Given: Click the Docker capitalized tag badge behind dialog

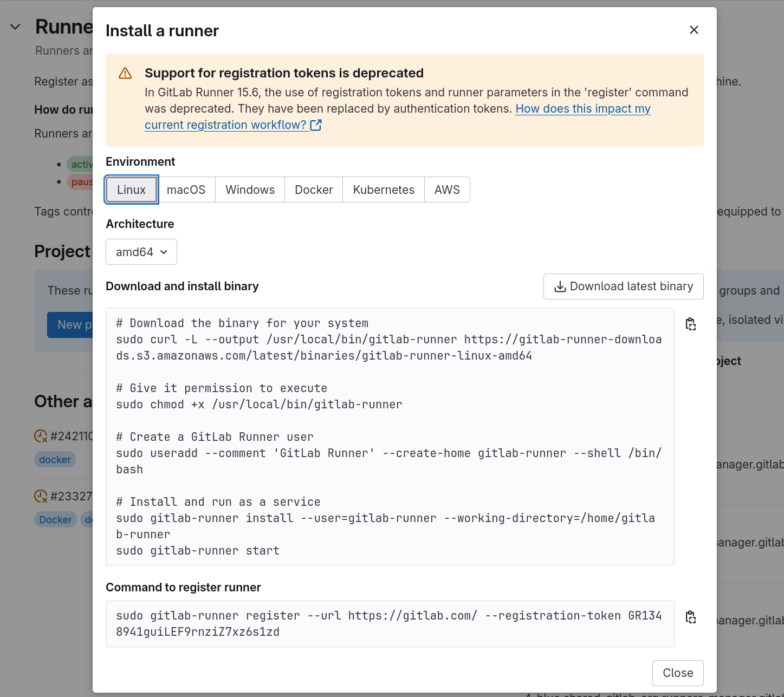Looking at the screenshot, I should pyautogui.click(x=55, y=519).
